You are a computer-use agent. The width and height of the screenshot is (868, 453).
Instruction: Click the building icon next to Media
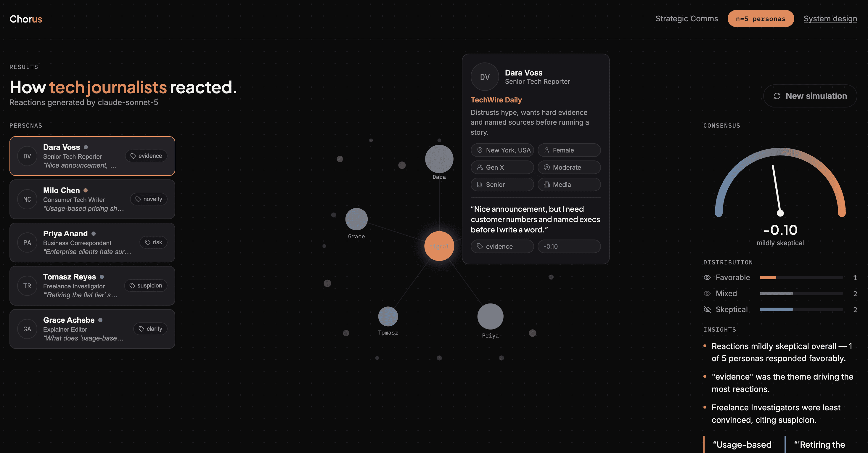coord(546,184)
